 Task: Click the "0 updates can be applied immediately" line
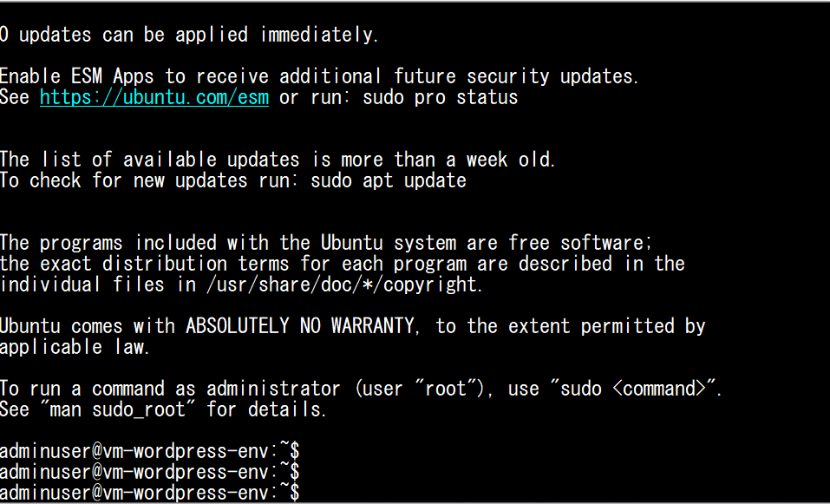[189, 35]
